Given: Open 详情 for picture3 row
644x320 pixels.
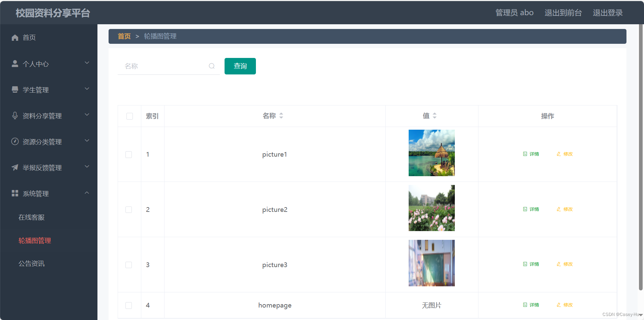Looking at the screenshot, I should pos(531,264).
